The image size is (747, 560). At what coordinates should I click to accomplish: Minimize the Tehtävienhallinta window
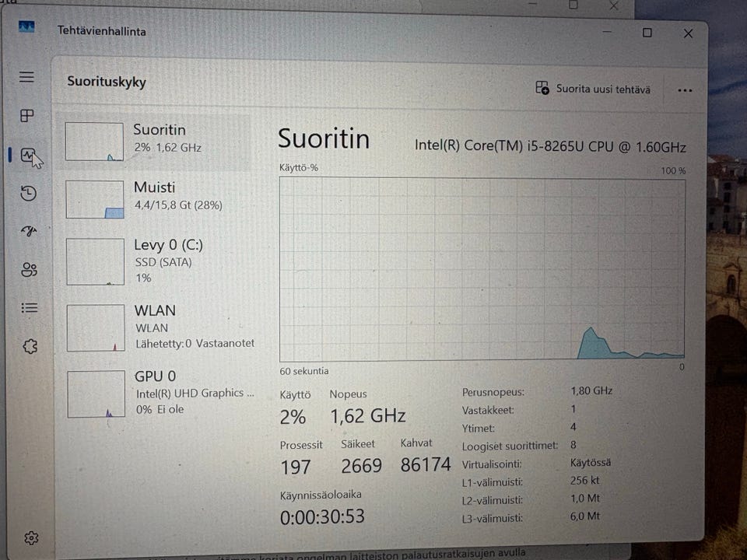[606, 31]
